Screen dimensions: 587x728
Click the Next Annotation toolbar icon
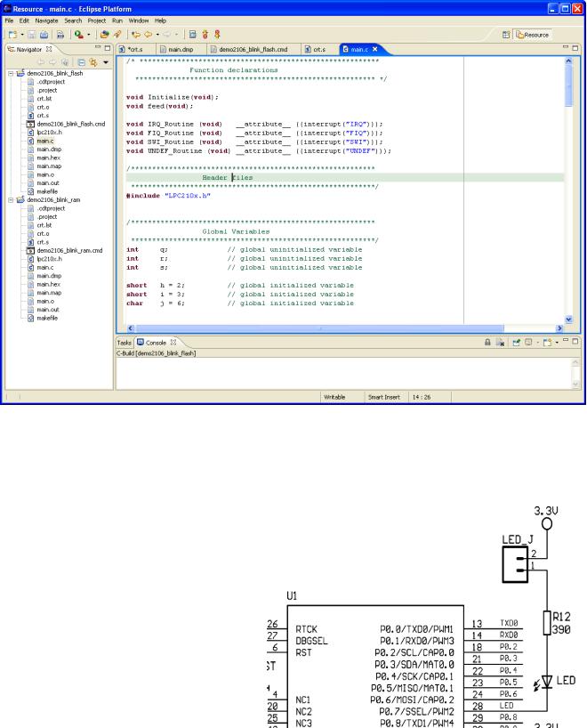(205, 35)
